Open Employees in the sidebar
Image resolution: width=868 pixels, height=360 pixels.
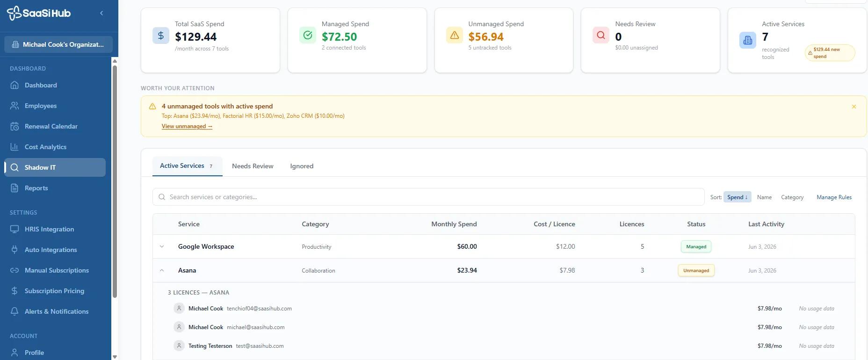[55, 106]
